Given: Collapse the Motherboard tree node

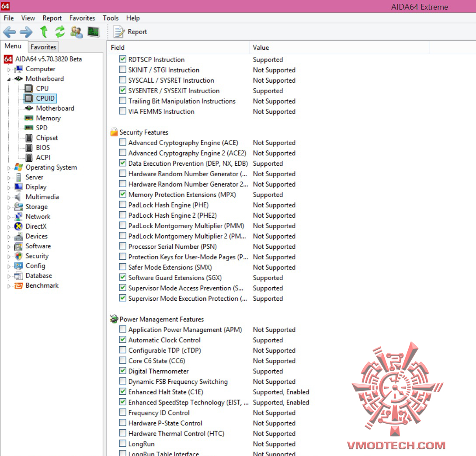Looking at the screenshot, I should (x=9, y=79).
